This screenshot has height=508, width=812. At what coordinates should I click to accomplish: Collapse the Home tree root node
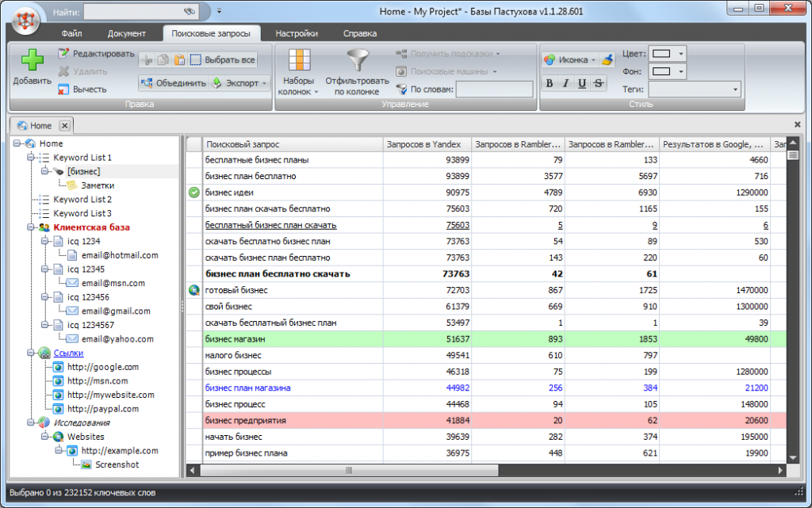point(17,143)
